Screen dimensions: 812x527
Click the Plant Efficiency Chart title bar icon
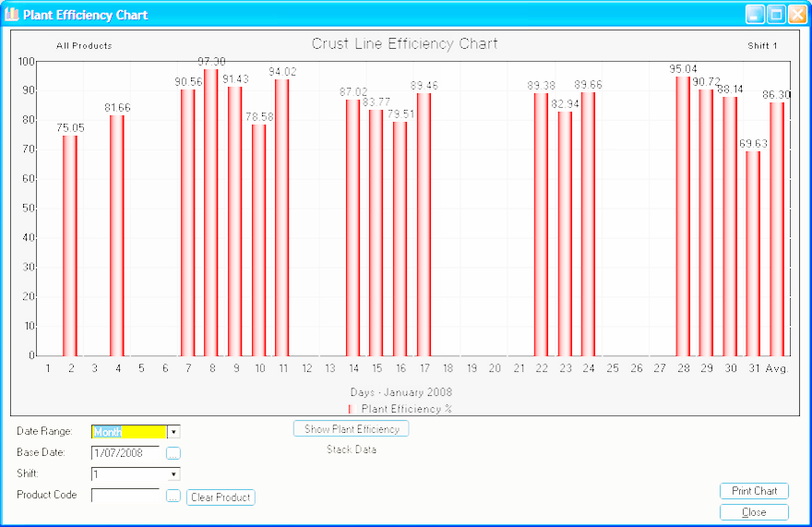click(11, 14)
